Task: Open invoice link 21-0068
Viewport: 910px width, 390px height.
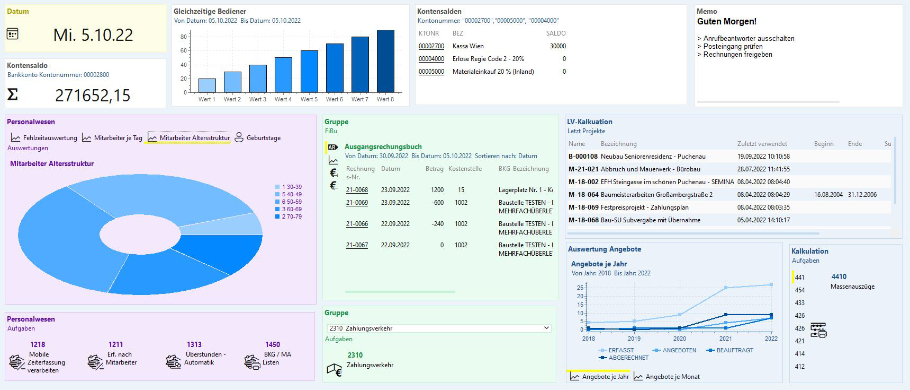Action: pyautogui.click(x=358, y=190)
